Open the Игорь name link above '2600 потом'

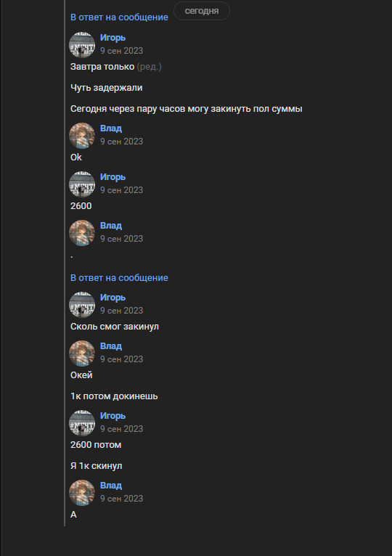pos(113,416)
